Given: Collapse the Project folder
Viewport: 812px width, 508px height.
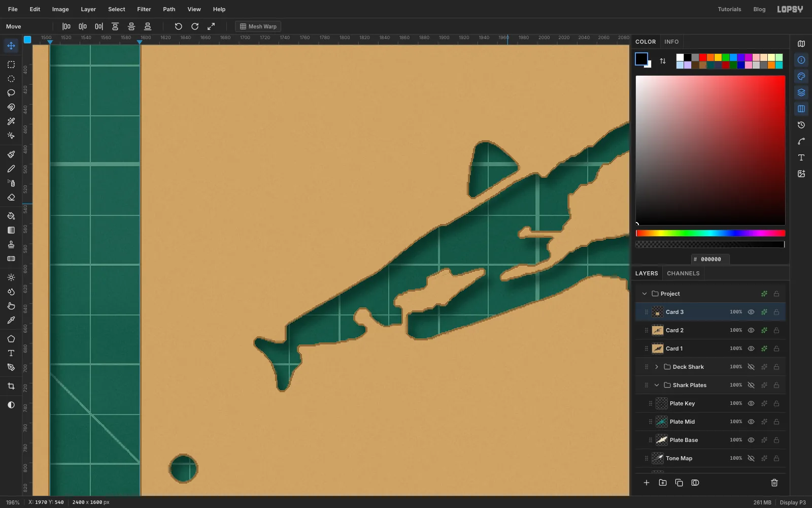Looking at the screenshot, I should tap(645, 294).
